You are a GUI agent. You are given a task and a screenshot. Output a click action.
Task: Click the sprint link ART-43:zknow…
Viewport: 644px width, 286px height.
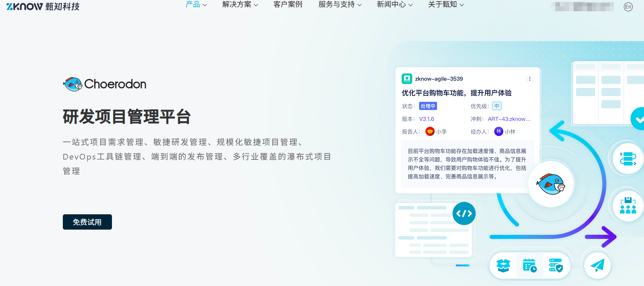pos(509,119)
